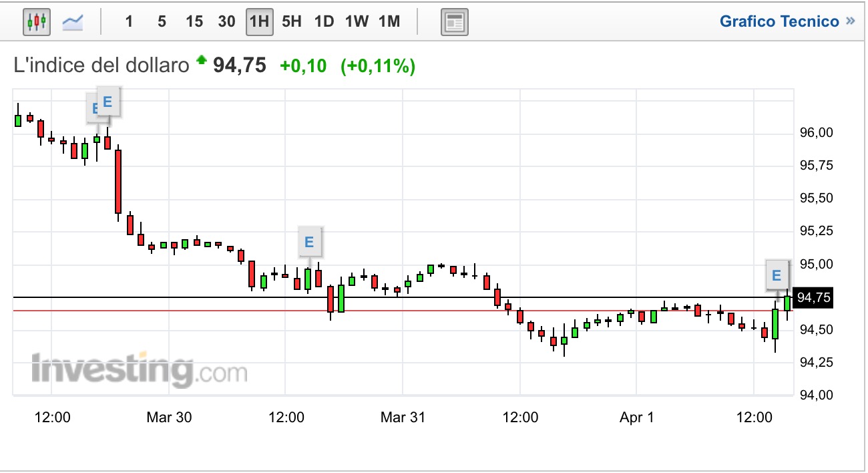The image size is (868, 473).
Task: Set the 1-minute timeframe
Action: pyautogui.click(x=129, y=21)
